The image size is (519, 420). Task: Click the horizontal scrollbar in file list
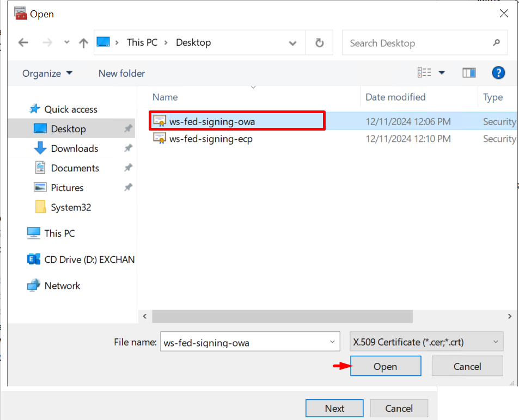tap(282, 316)
